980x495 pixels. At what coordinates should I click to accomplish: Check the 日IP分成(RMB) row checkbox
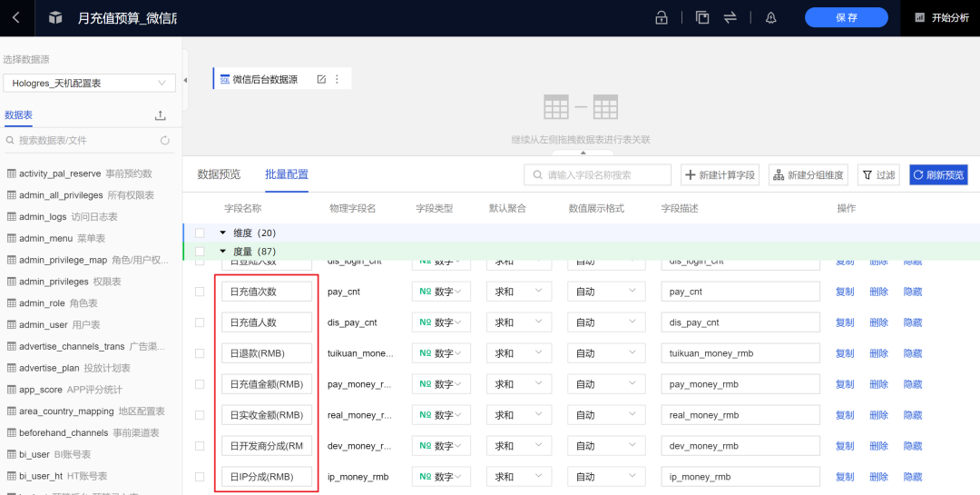(x=200, y=477)
